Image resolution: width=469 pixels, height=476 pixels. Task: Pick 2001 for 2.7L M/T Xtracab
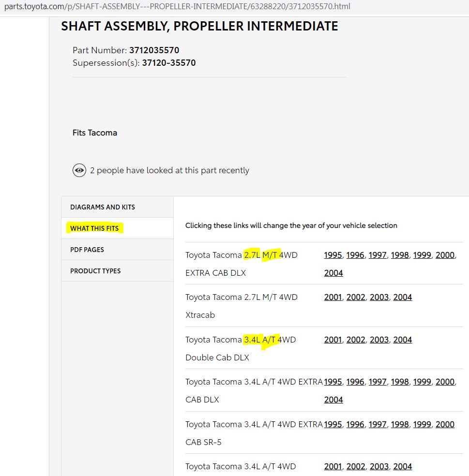tap(333, 297)
